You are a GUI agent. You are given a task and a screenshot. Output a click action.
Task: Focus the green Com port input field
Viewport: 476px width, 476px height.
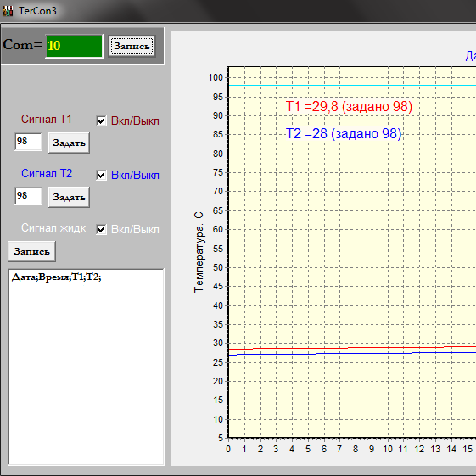click(x=74, y=46)
